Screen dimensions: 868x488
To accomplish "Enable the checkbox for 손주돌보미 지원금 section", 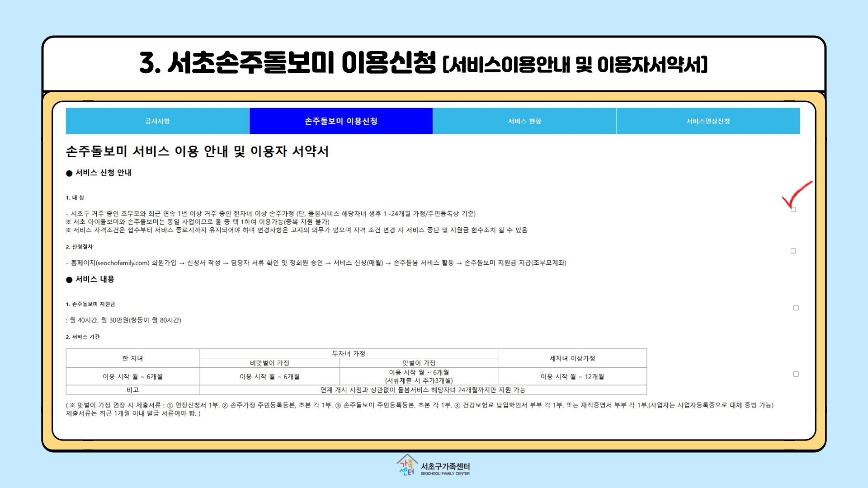I will tap(796, 308).
